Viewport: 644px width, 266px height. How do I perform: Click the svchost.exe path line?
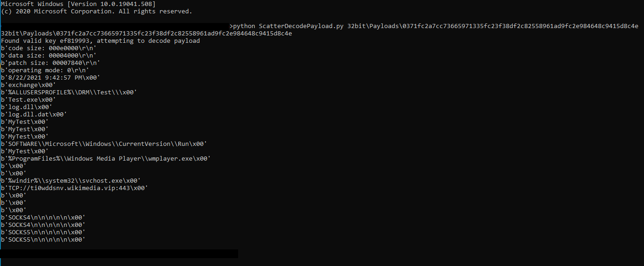(70, 181)
